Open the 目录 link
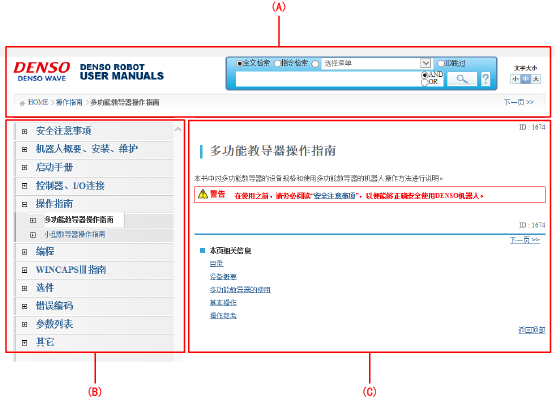This screenshot has height=398, width=556. (x=216, y=264)
